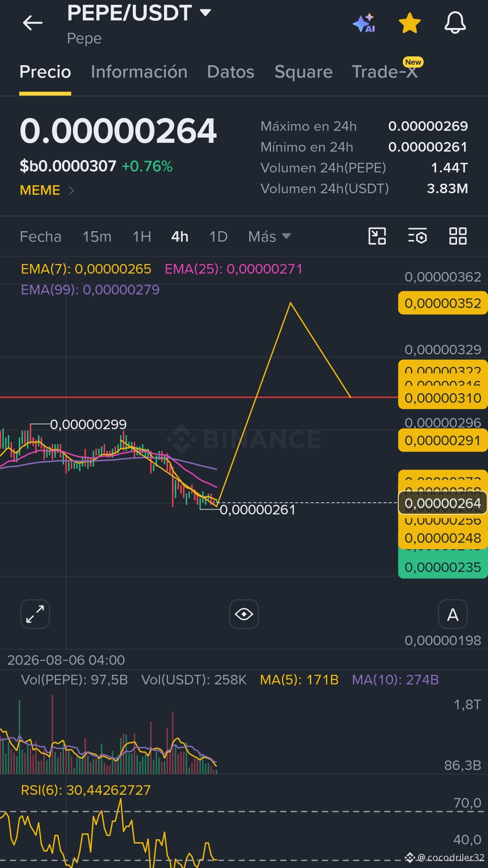Open the Trade-X tab
The image size is (488, 868).
(x=385, y=72)
